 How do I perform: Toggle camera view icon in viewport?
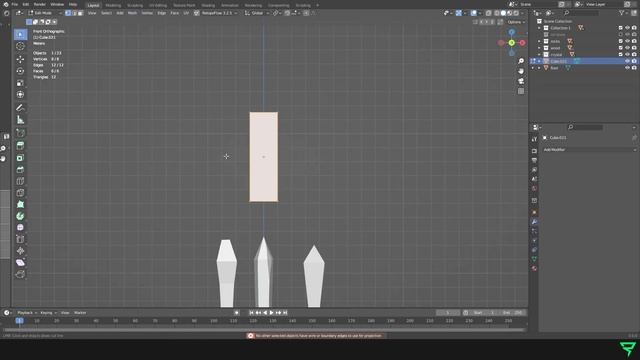point(521,81)
